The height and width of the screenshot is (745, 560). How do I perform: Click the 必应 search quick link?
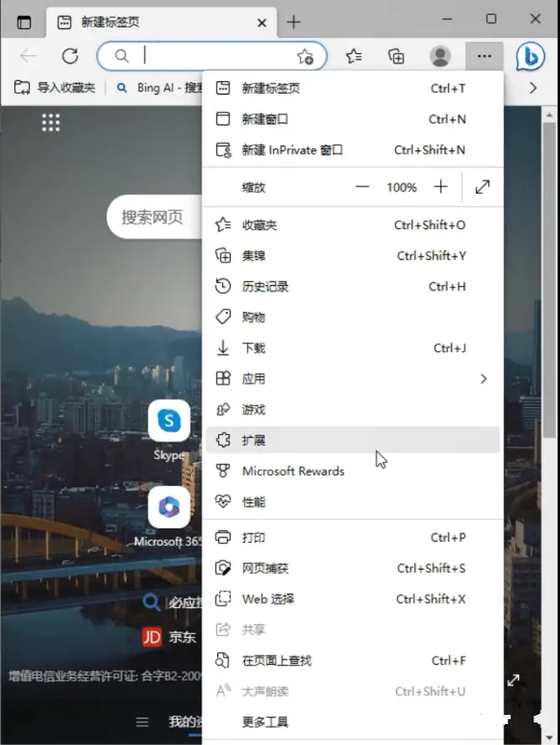click(172, 603)
